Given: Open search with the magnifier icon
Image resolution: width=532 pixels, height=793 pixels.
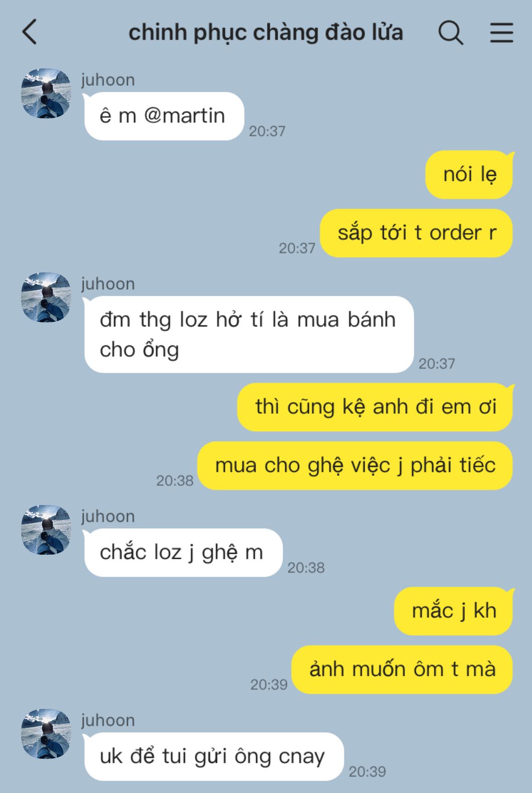Looking at the screenshot, I should [451, 33].
